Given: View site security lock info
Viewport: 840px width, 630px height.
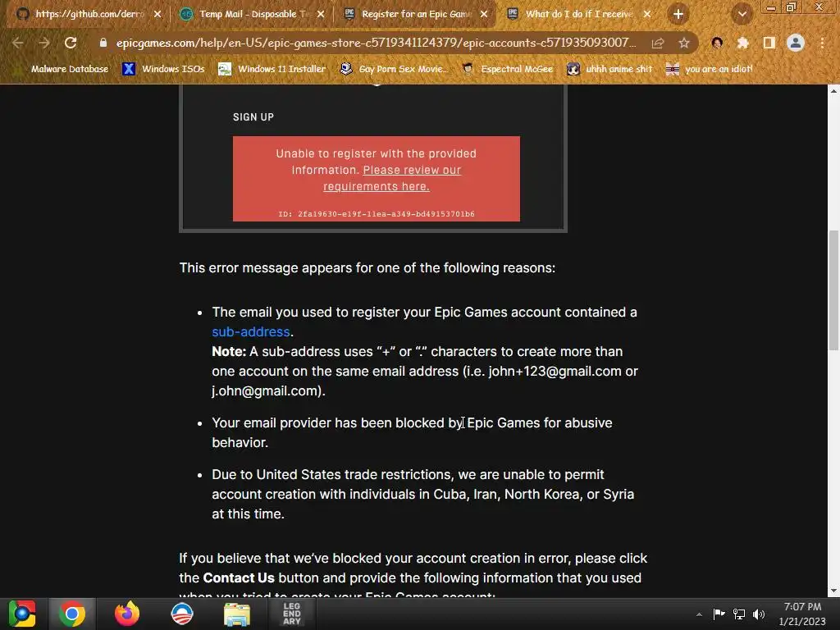Looking at the screenshot, I should 103,43.
